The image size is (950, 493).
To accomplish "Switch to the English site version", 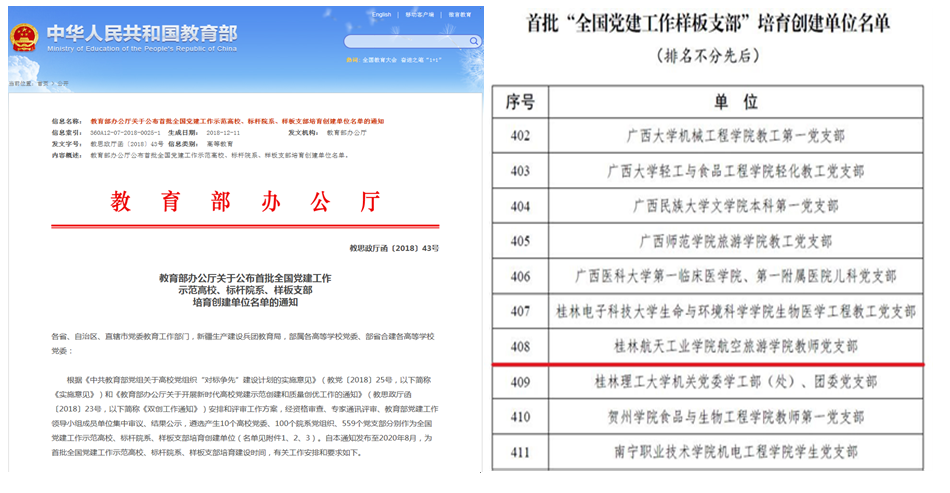I will point(382,15).
